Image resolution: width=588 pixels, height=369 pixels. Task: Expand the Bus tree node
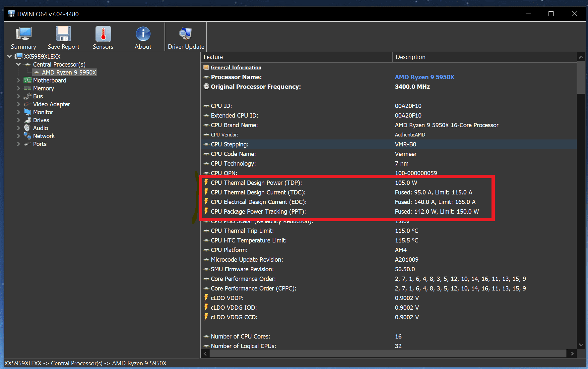(x=18, y=96)
